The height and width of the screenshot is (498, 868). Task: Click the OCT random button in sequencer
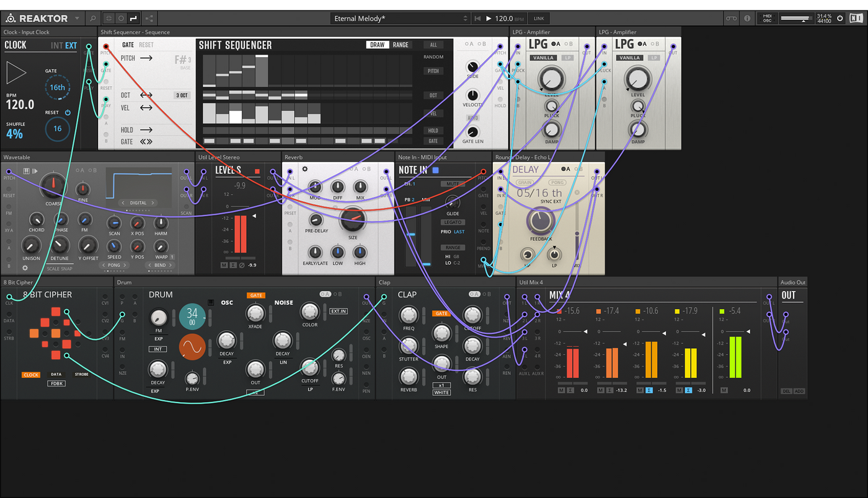433,95
